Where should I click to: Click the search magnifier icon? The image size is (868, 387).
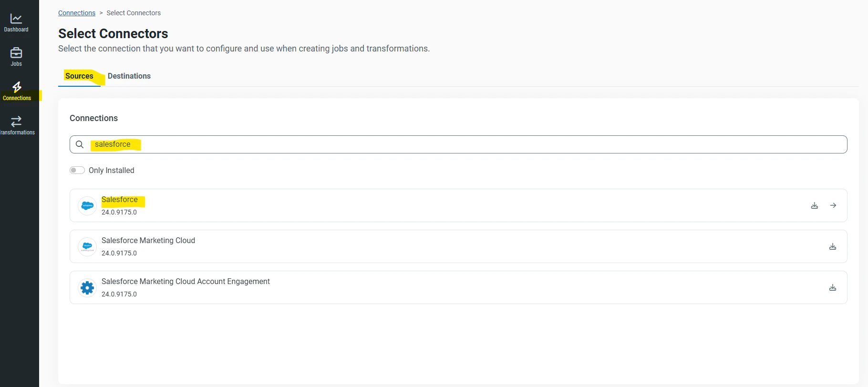point(80,144)
